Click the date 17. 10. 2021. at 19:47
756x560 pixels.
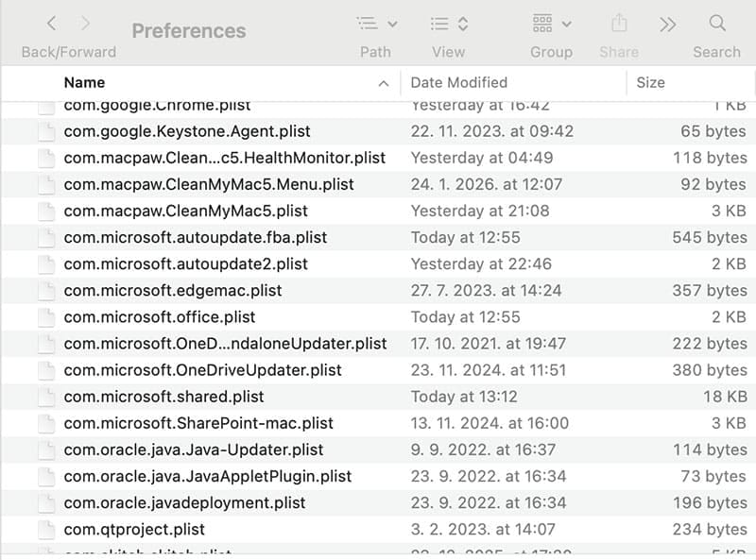click(489, 343)
